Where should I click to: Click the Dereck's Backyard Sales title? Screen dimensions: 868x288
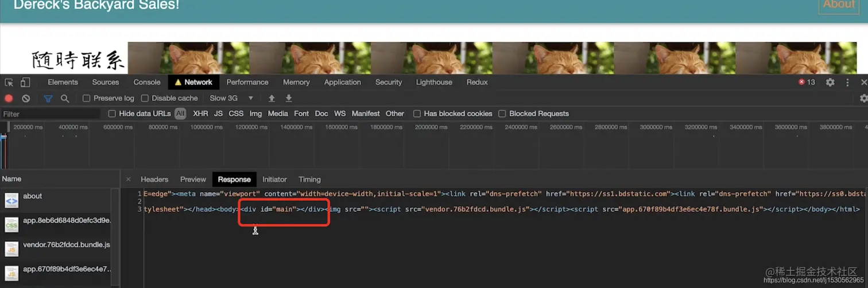pos(96,5)
